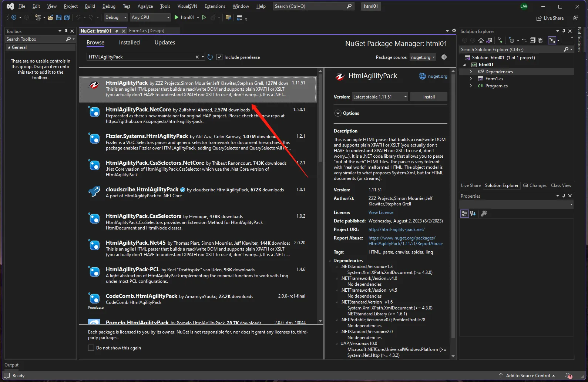Image resolution: width=588 pixels, height=382 pixels.
Task: Click the Property Pages wrench icon
Action: point(484,214)
